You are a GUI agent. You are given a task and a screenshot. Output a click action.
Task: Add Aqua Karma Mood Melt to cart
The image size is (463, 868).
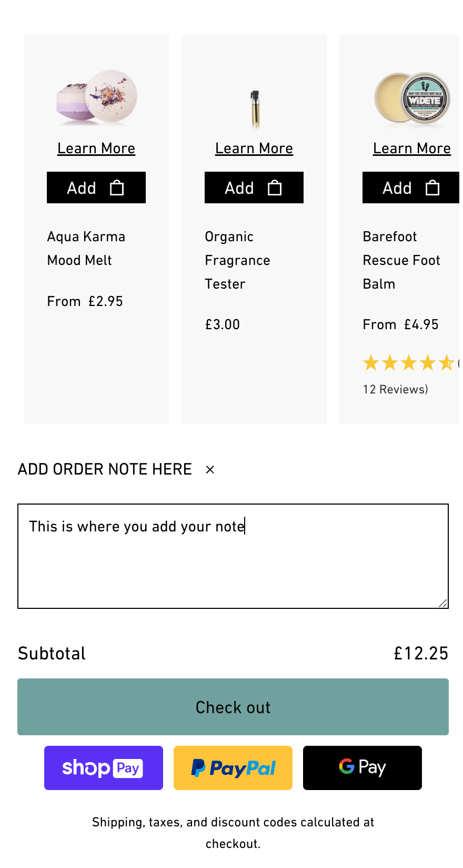96,188
